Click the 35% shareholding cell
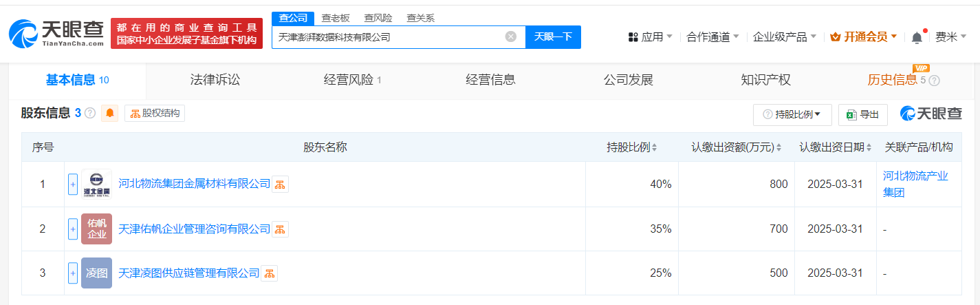 (x=660, y=229)
